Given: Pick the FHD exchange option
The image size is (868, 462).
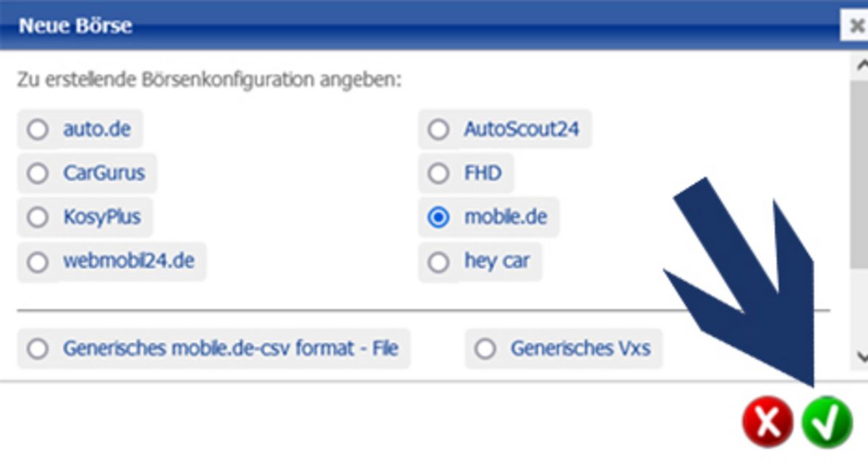Looking at the screenshot, I should 438,174.
